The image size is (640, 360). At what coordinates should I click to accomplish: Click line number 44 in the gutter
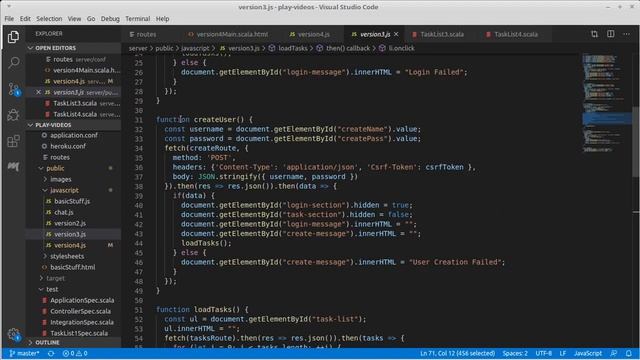(139, 243)
